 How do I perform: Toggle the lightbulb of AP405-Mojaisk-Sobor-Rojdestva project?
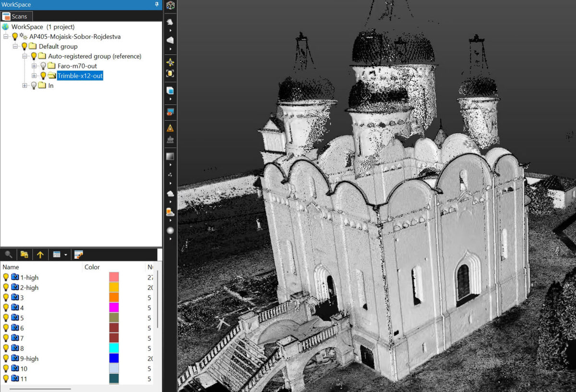tap(15, 36)
